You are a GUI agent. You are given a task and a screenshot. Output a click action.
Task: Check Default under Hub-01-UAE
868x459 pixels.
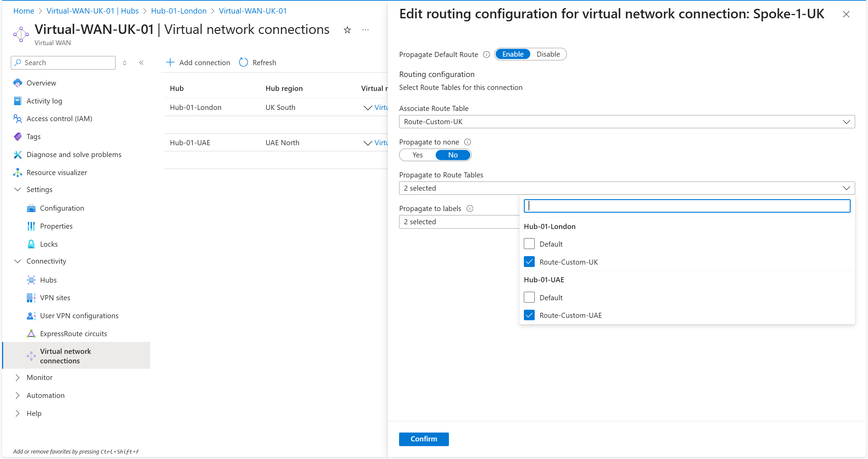click(x=529, y=297)
